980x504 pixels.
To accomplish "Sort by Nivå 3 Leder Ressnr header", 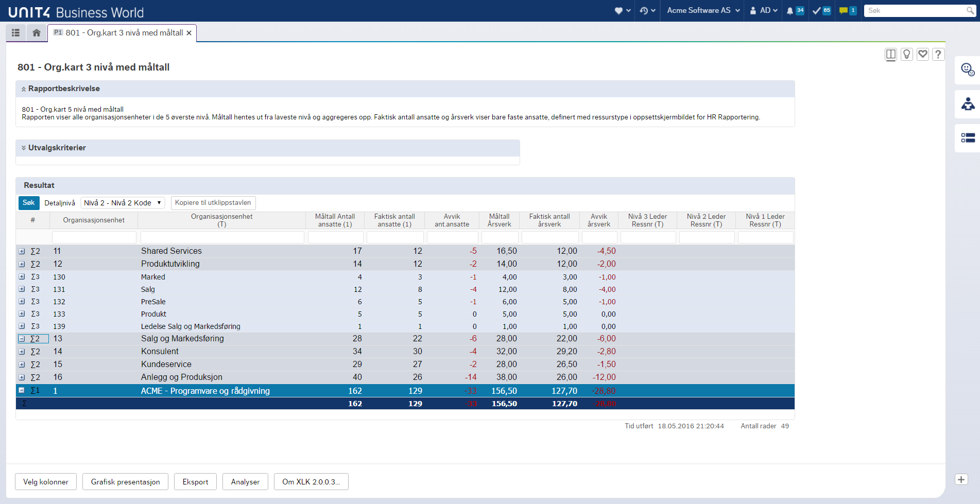I will (x=648, y=220).
